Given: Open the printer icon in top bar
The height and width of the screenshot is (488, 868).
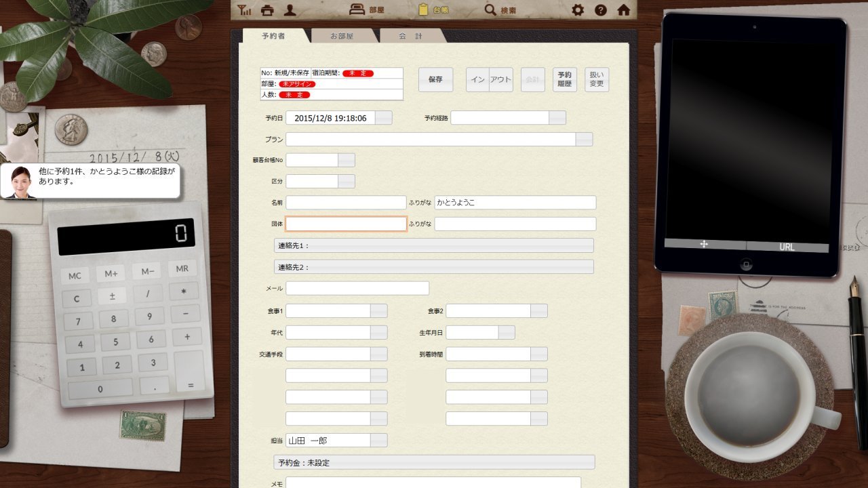Looking at the screenshot, I should pos(267,10).
